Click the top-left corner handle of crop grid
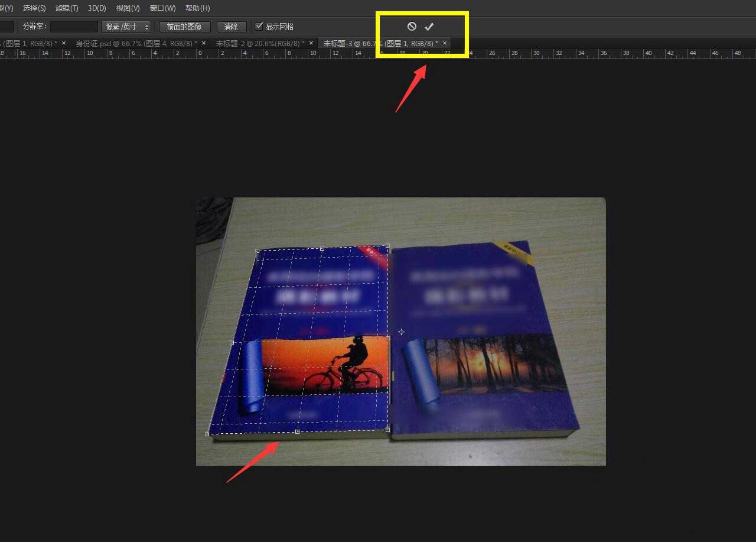756x542 pixels. coord(258,251)
